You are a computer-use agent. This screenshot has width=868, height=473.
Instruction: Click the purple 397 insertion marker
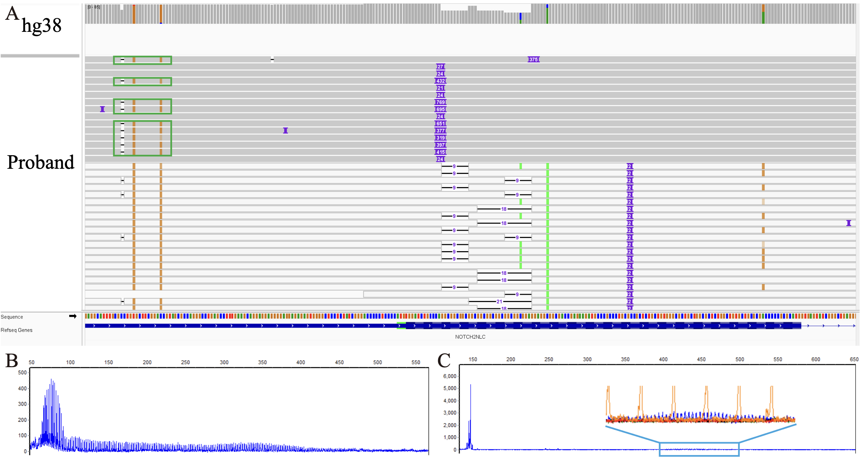click(441, 145)
